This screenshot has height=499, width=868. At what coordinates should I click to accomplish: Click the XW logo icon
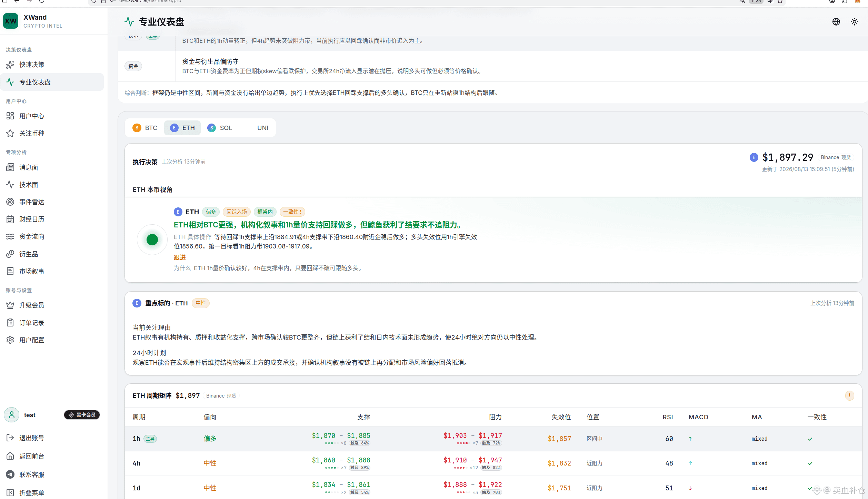coord(11,21)
